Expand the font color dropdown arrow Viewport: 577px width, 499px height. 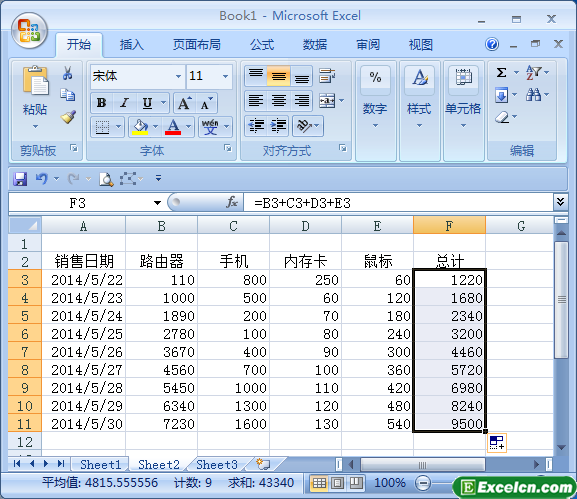[188, 127]
